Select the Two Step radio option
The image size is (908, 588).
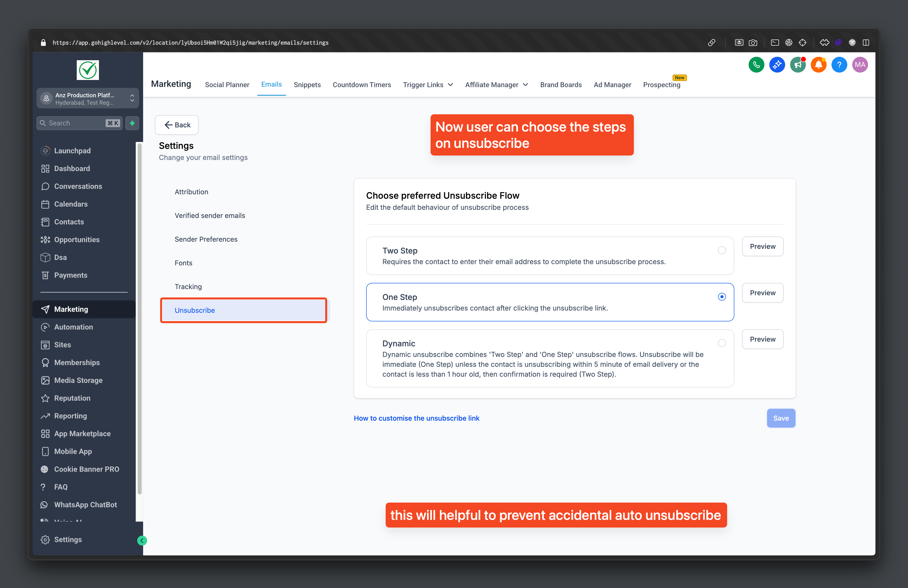click(x=721, y=250)
